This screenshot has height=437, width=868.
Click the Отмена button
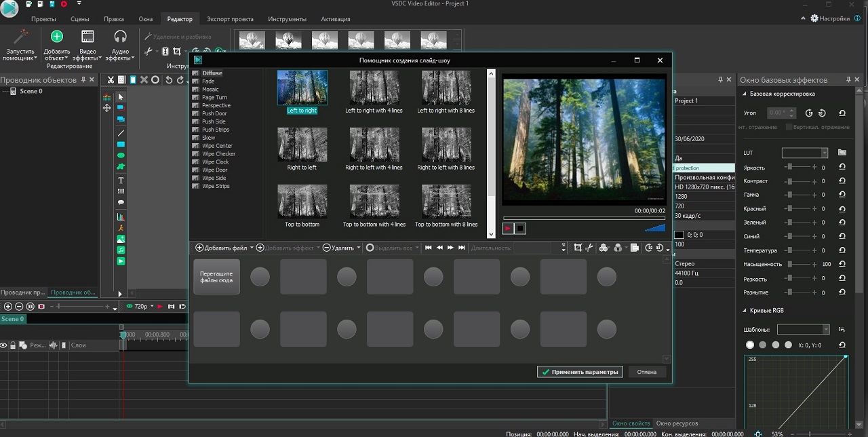point(646,372)
